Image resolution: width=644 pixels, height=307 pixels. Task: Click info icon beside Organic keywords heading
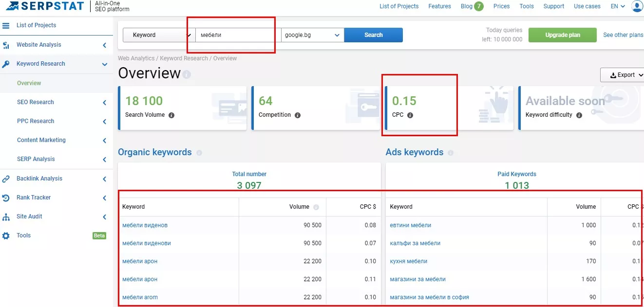point(199,153)
